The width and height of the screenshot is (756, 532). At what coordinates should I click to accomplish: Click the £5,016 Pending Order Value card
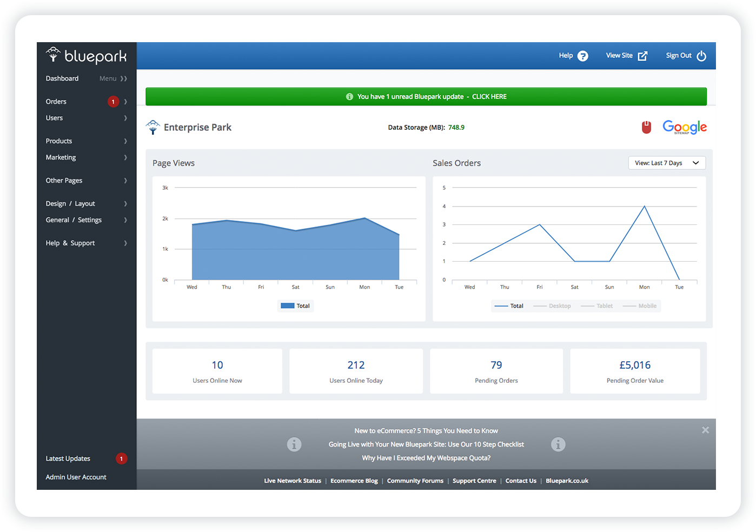[635, 371]
